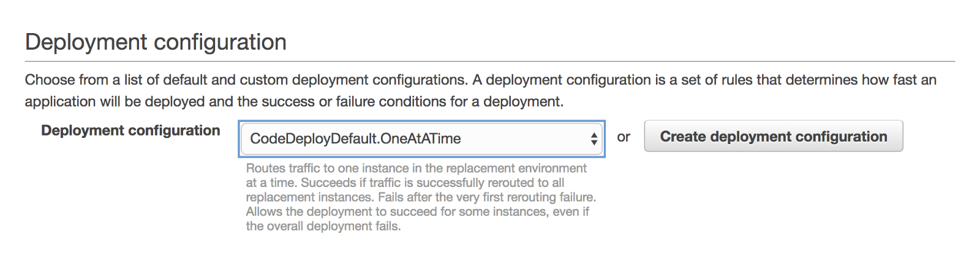Image resolution: width=980 pixels, height=255 pixels.
Task: Click 'determines how fast an' in the description
Action: 861,80
